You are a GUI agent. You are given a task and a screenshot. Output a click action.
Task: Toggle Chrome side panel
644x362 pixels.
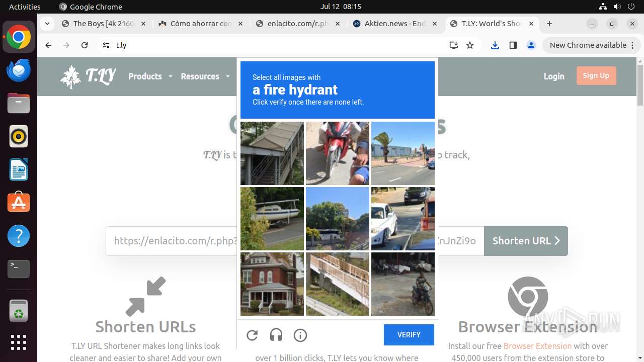[x=513, y=45]
